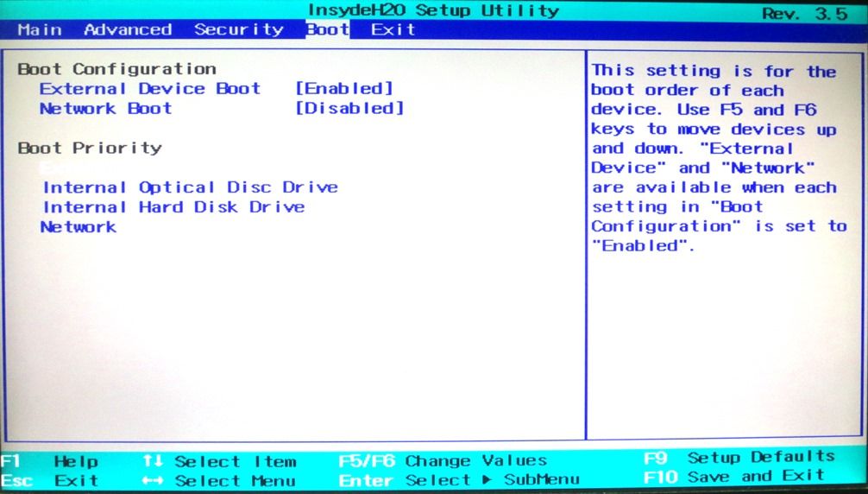Click the F10 Save and Exit hint
Viewport: 868px width, 494px height.
[734, 476]
